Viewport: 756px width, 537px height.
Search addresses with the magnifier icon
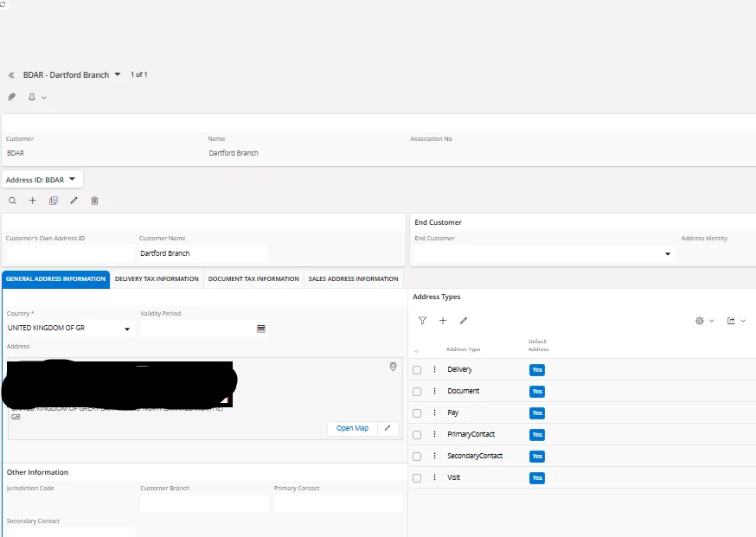[12, 201]
